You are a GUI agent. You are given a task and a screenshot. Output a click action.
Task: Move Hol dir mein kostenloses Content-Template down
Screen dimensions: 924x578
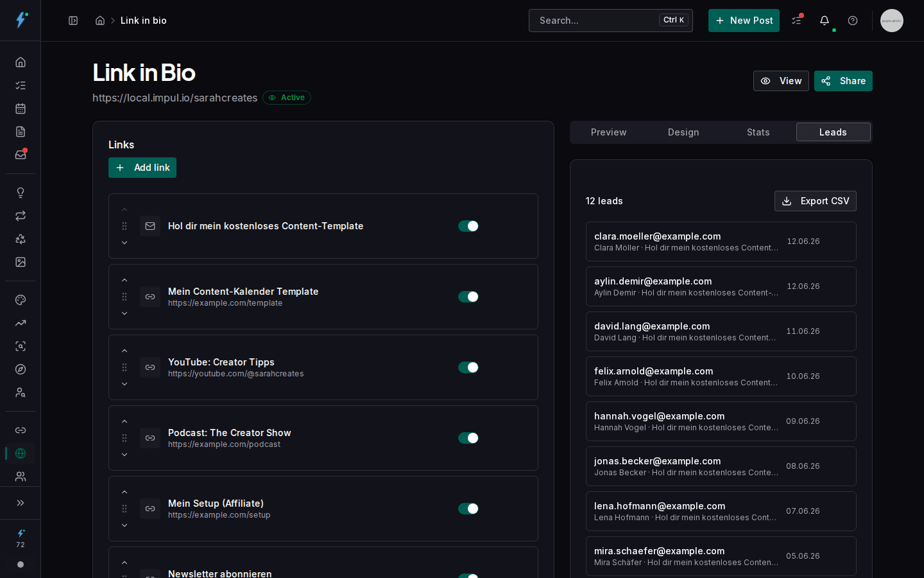pyautogui.click(x=124, y=243)
